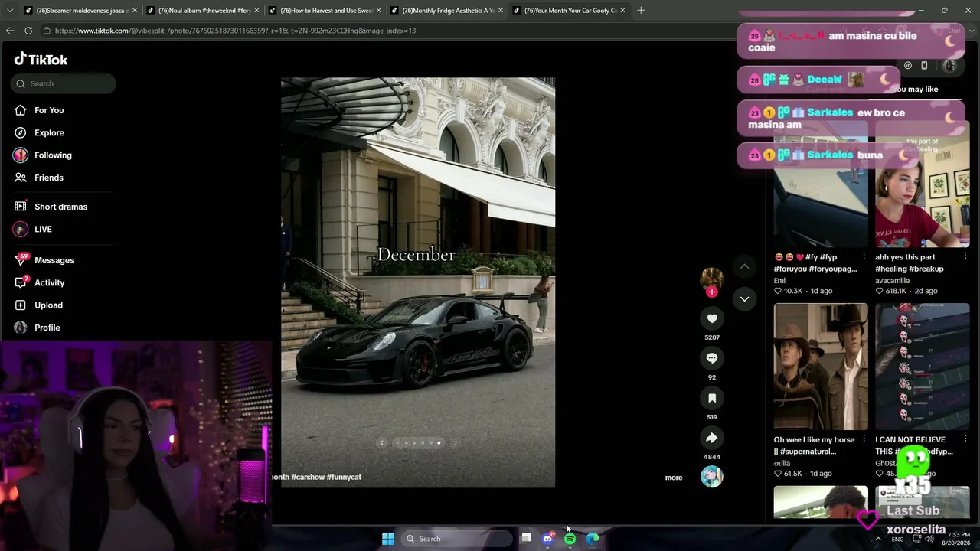Open options for '#fy #fyp' video
The height and width of the screenshot is (551, 980).
(864, 256)
